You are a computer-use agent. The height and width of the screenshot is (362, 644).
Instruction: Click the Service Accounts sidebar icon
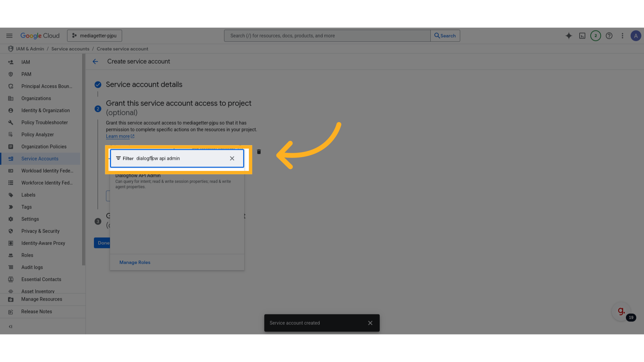point(11,159)
